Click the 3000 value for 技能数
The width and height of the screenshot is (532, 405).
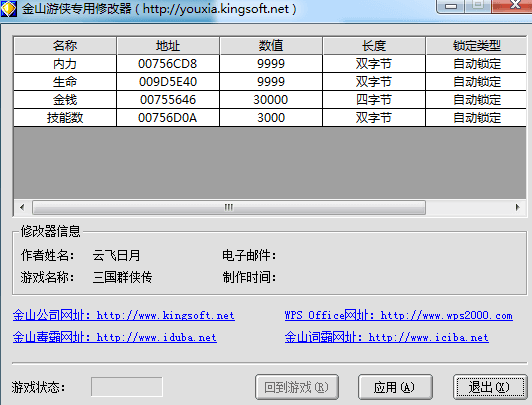tap(271, 118)
